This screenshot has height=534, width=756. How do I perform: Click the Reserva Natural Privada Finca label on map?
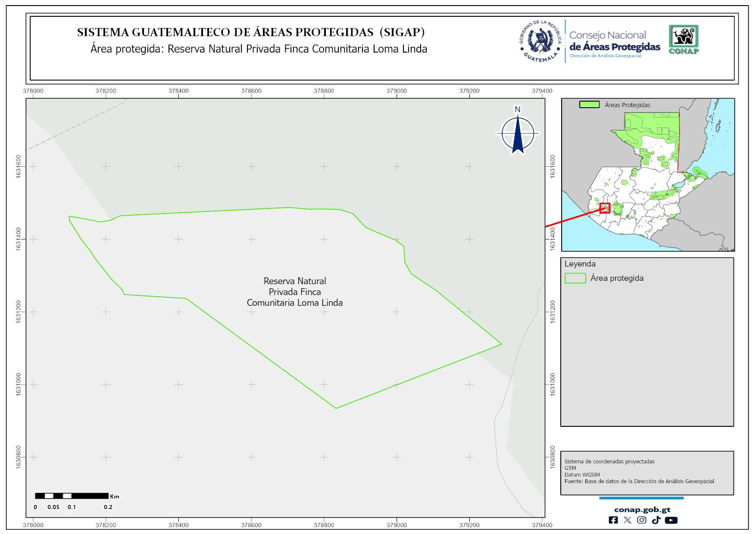coord(295,292)
